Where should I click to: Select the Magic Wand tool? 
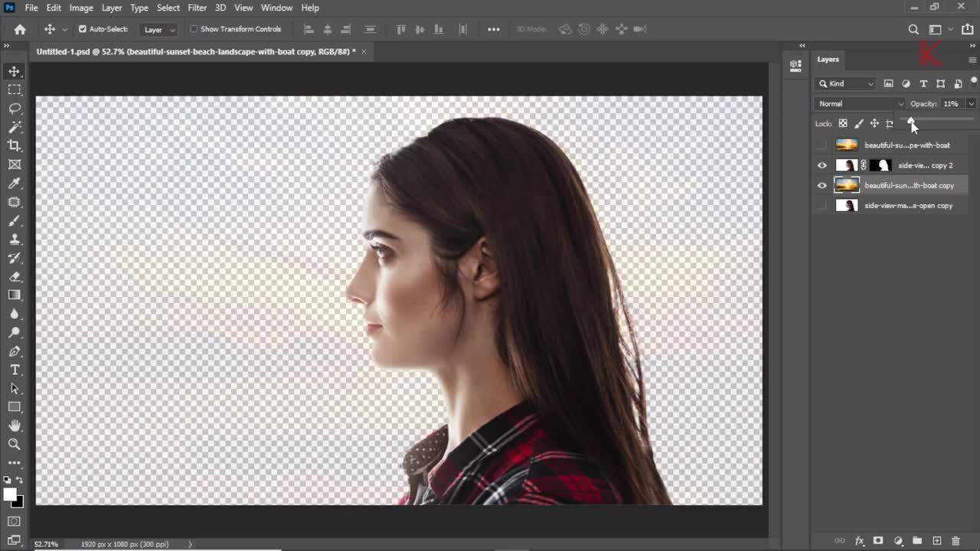(15, 127)
